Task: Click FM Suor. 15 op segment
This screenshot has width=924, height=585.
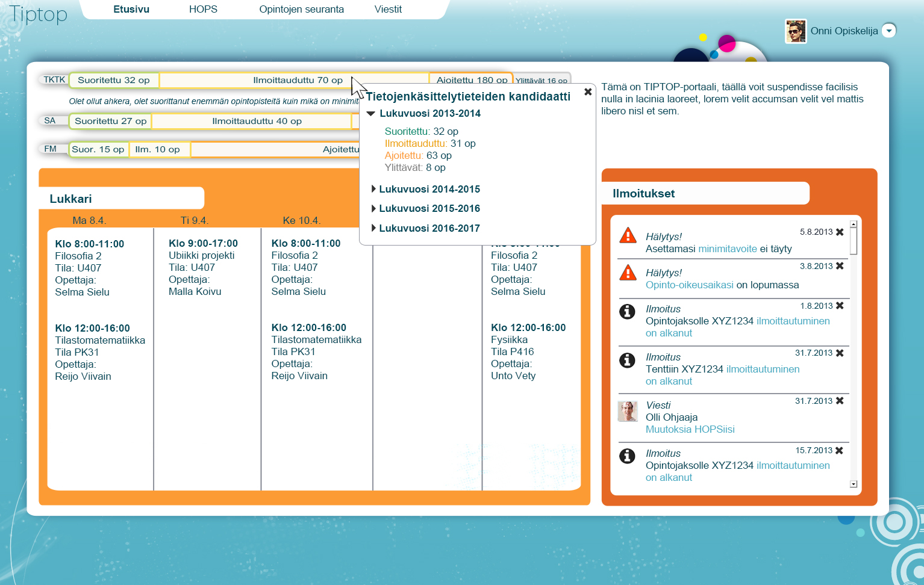Action: (98, 149)
